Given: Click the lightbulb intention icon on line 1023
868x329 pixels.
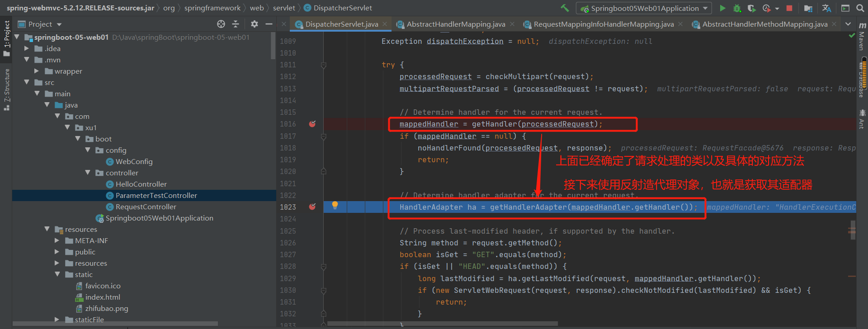Looking at the screenshot, I should pyautogui.click(x=335, y=205).
